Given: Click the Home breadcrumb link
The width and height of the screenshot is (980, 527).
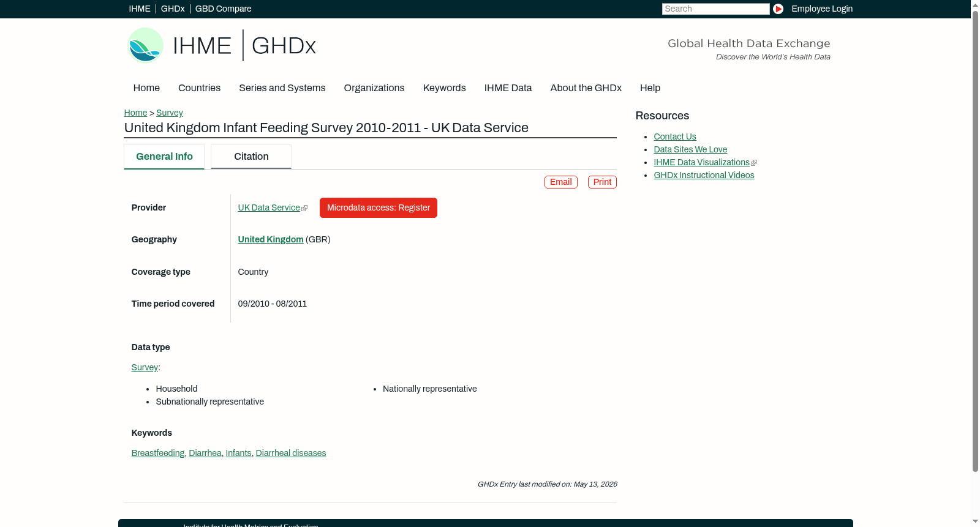Looking at the screenshot, I should point(135,113).
